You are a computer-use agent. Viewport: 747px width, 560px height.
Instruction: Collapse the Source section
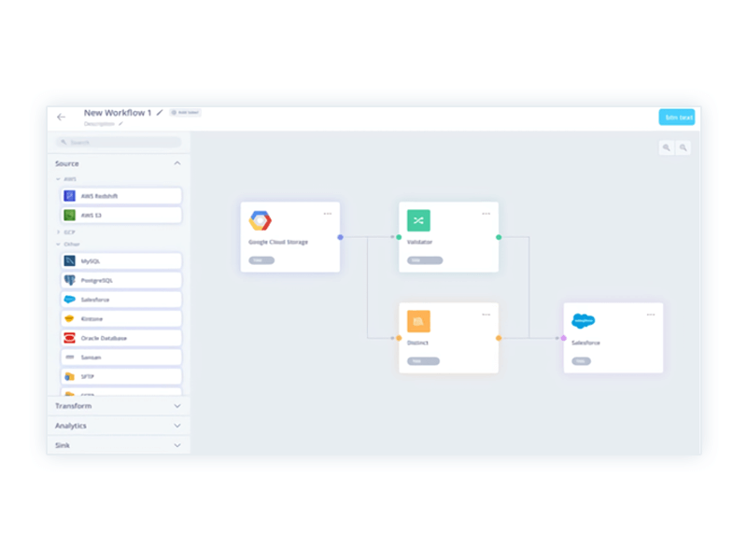(x=177, y=163)
